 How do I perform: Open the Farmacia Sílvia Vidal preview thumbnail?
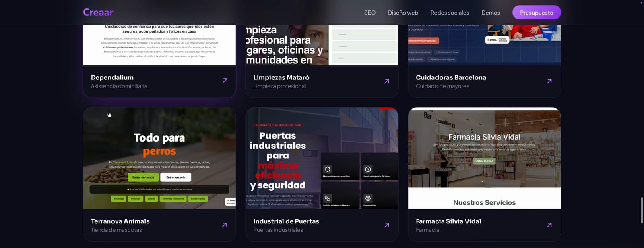[x=484, y=158]
